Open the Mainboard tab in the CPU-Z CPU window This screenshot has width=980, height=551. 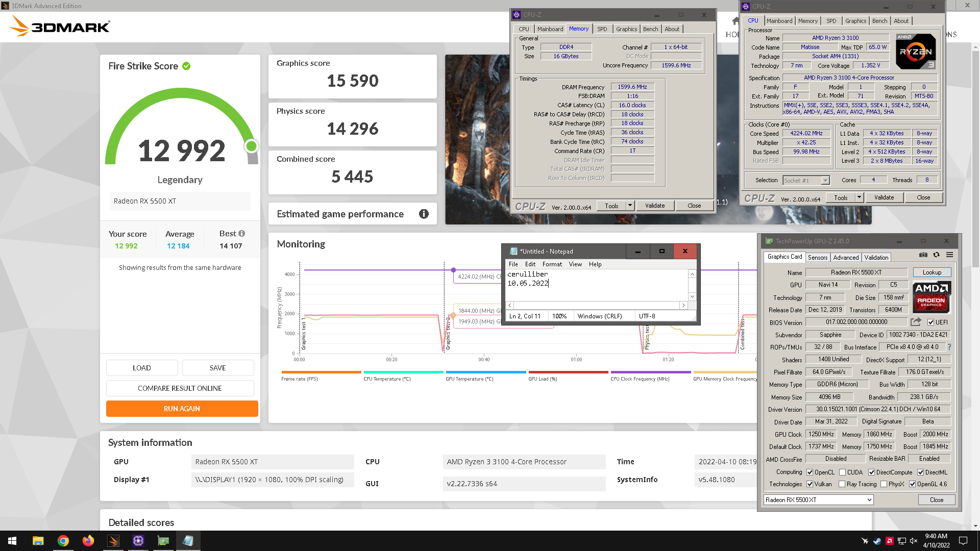point(779,21)
